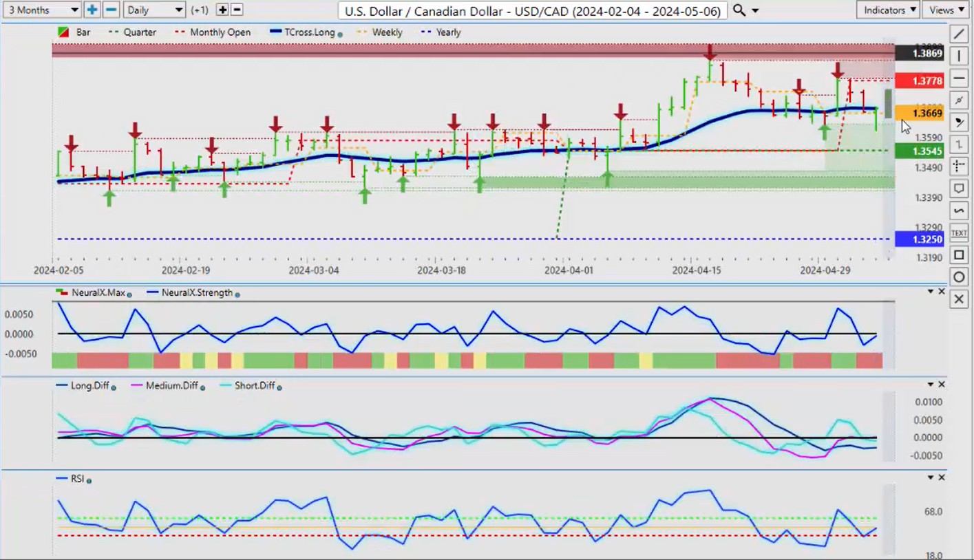The width and height of the screenshot is (974, 560).
Task: Select the comment callout annotation tool
Action: [958, 189]
